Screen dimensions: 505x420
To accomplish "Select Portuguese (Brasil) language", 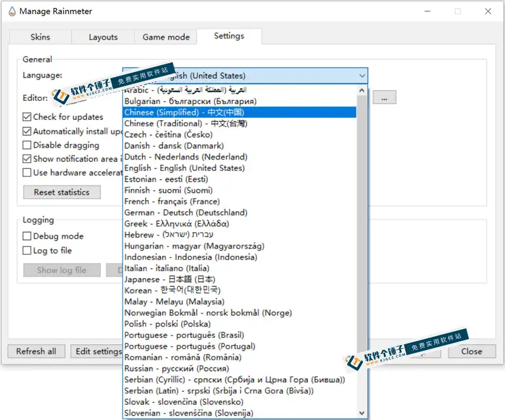I will click(x=240, y=335).
